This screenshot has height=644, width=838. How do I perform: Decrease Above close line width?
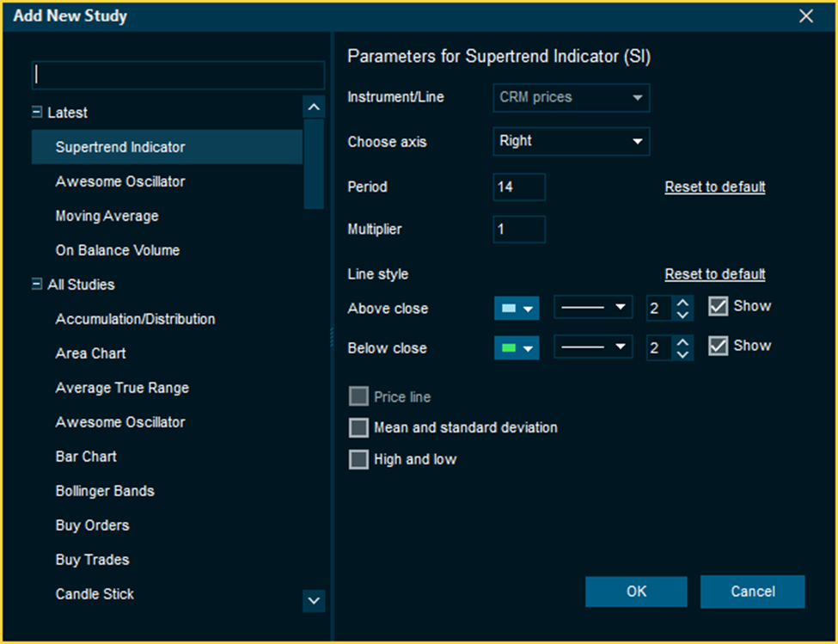tap(682, 315)
